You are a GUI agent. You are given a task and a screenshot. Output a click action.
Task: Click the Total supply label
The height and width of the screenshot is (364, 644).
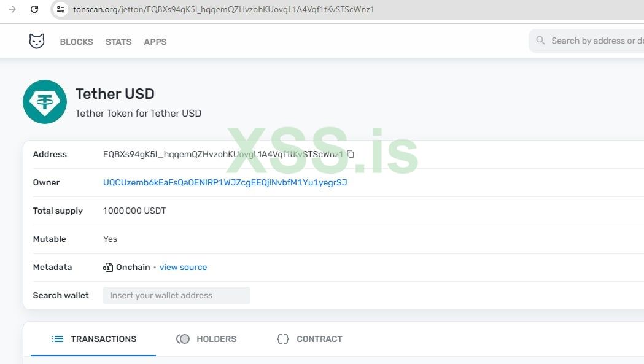[x=58, y=211]
